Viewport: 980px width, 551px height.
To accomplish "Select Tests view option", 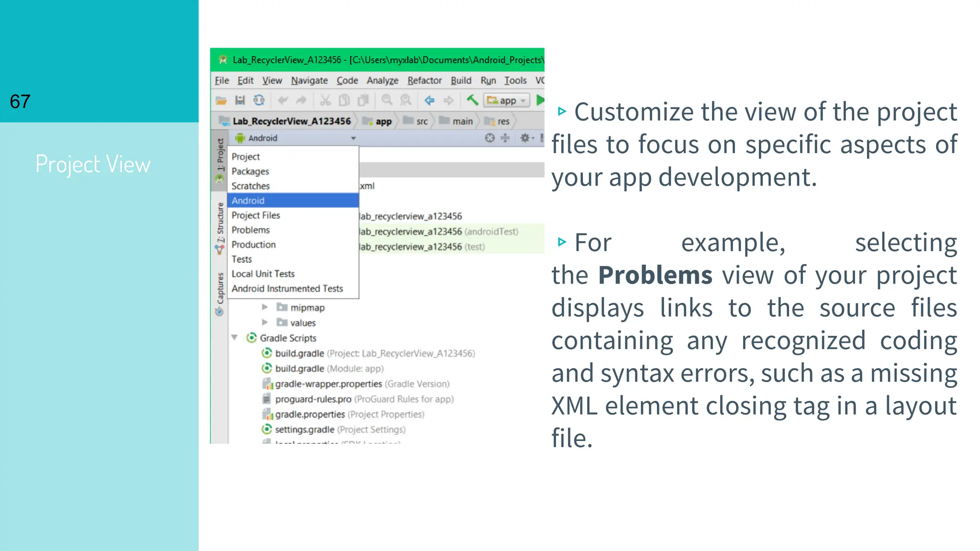I will [293, 259].
